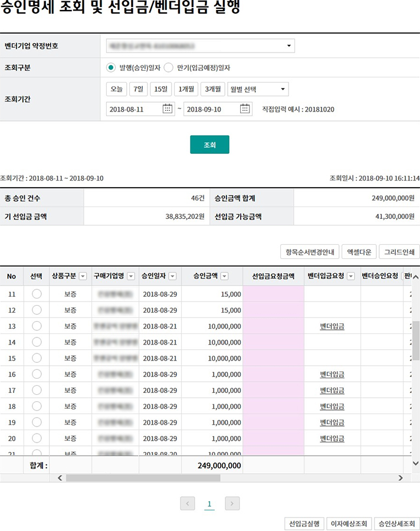Image resolution: width=420 pixels, height=531 pixels.
Task: Go to previous page arrow
Action: click(188, 503)
